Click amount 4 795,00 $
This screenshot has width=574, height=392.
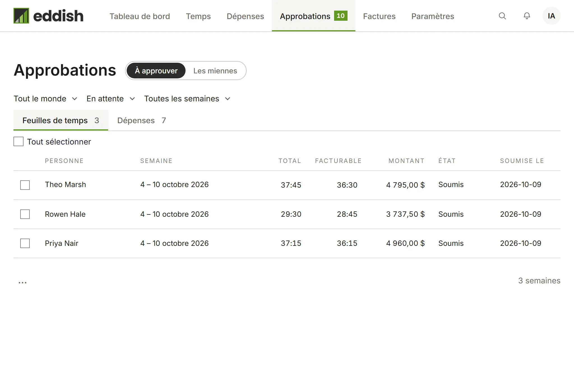405,185
